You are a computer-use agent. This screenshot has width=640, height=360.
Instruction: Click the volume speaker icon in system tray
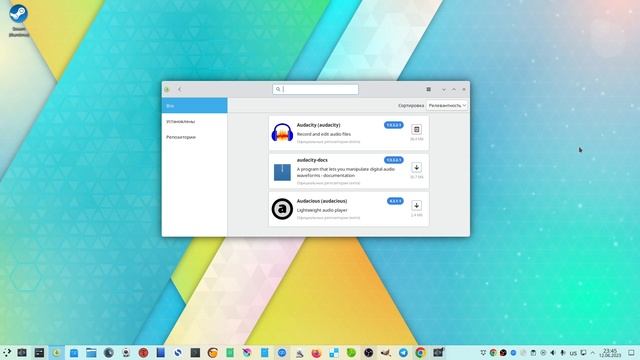pos(553,353)
